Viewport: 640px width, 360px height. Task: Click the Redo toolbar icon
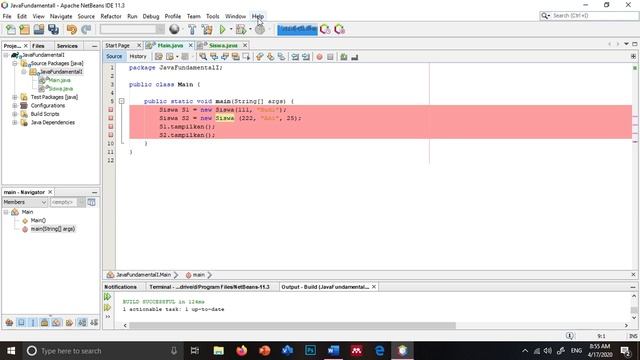(86, 29)
